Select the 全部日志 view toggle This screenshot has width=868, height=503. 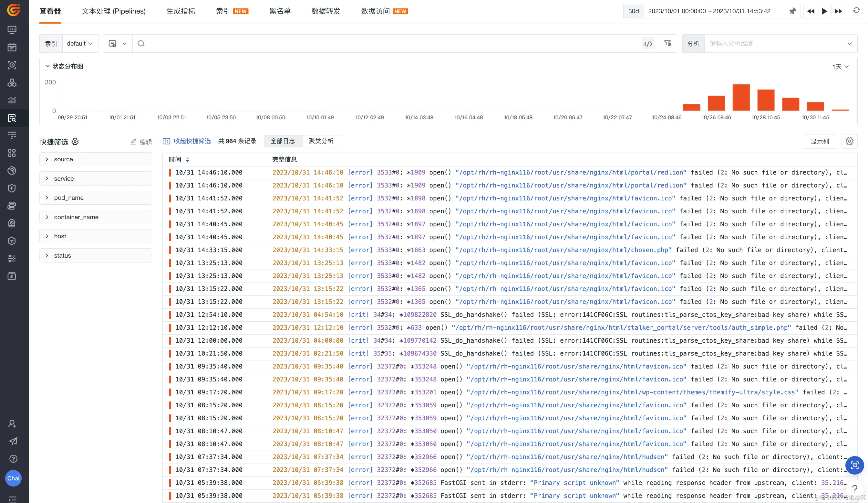tap(283, 141)
